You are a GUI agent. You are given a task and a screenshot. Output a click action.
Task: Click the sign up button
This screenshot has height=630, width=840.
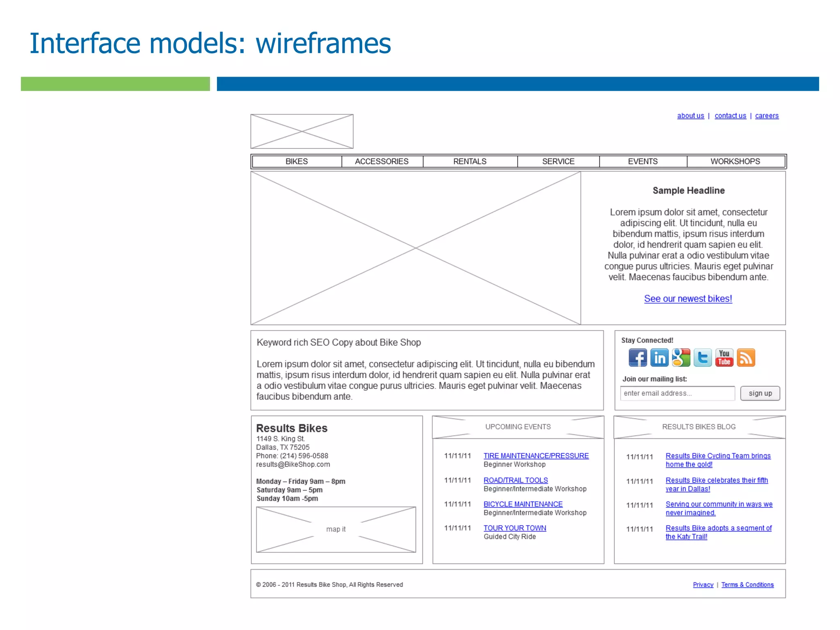pos(760,393)
